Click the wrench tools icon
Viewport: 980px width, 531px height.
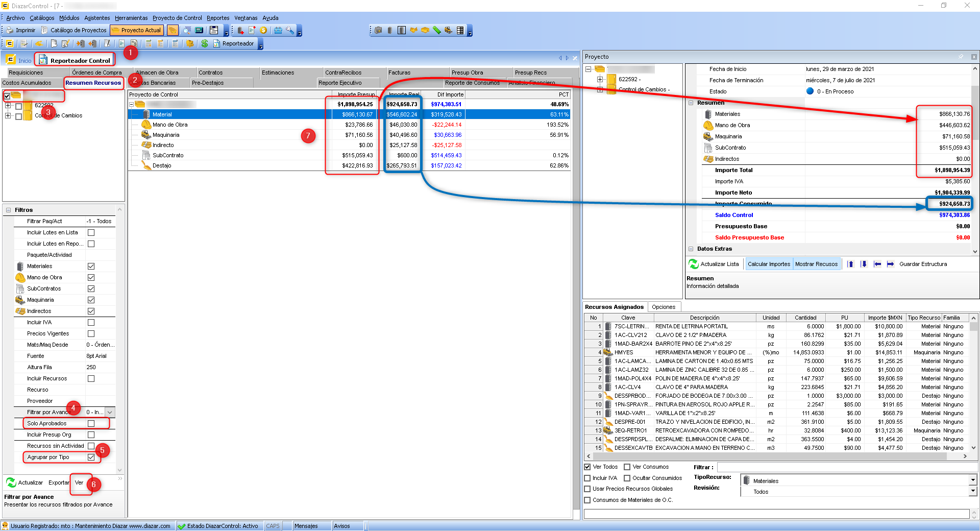click(x=289, y=30)
